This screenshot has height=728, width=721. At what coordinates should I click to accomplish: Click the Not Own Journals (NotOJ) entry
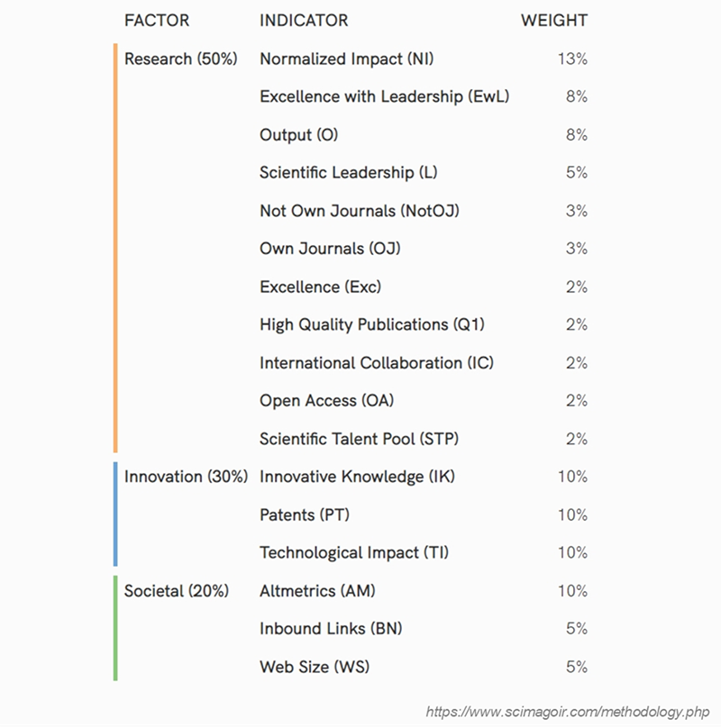coord(360,211)
